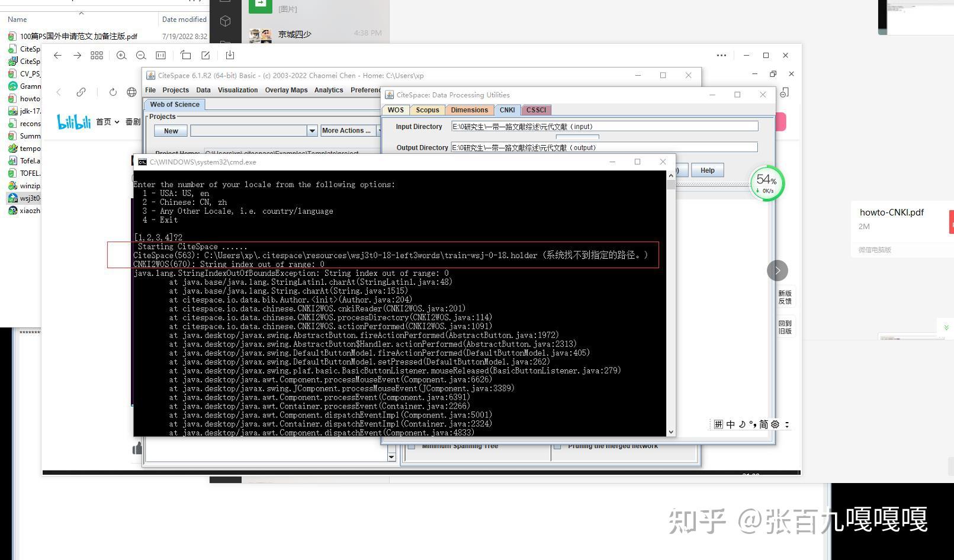Click browser back chevron in bilibili window

[58, 92]
